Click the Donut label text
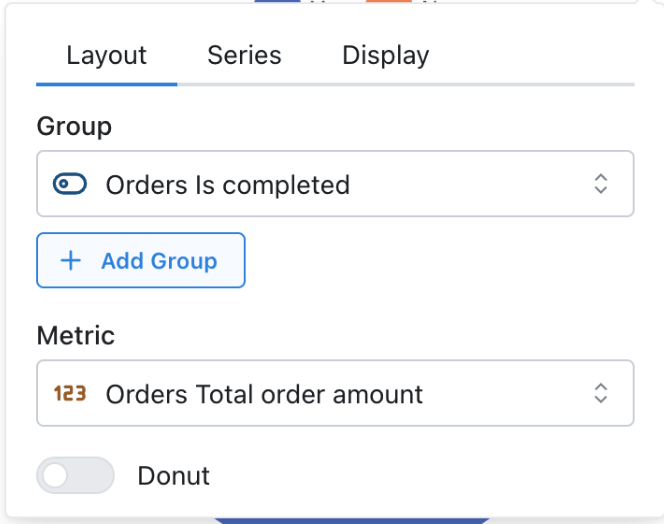 point(174,476)
